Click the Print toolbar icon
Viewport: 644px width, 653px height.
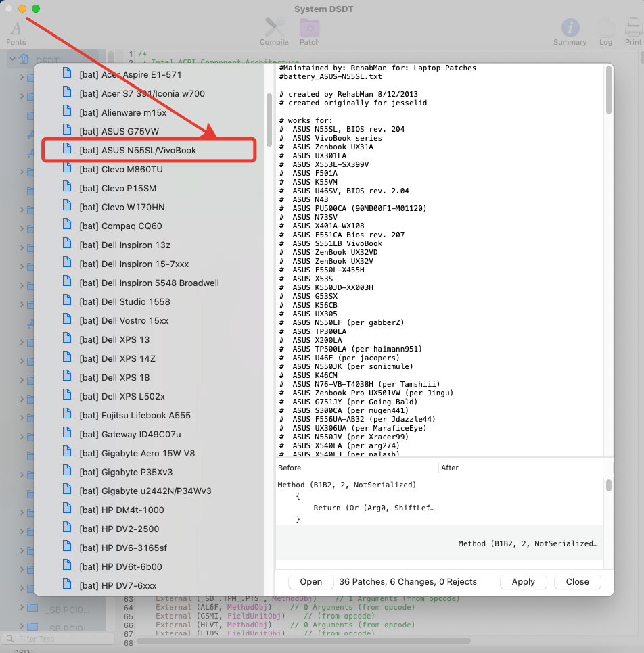click(633, 32)
